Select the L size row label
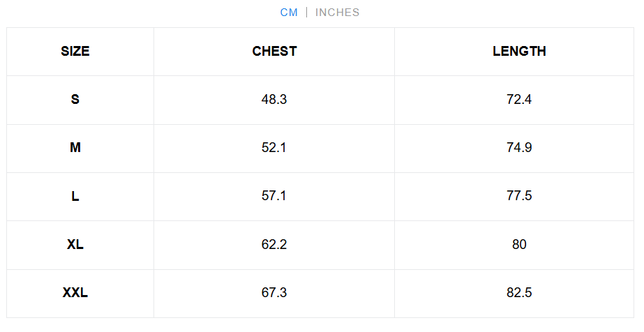This screenshot has height=332, width=644. pyautogui.click(x=75, y=196)
